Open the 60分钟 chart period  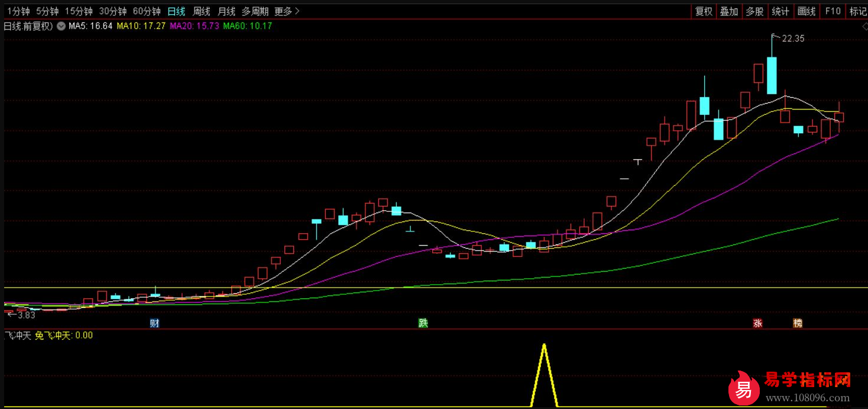[x=147, y=11]
